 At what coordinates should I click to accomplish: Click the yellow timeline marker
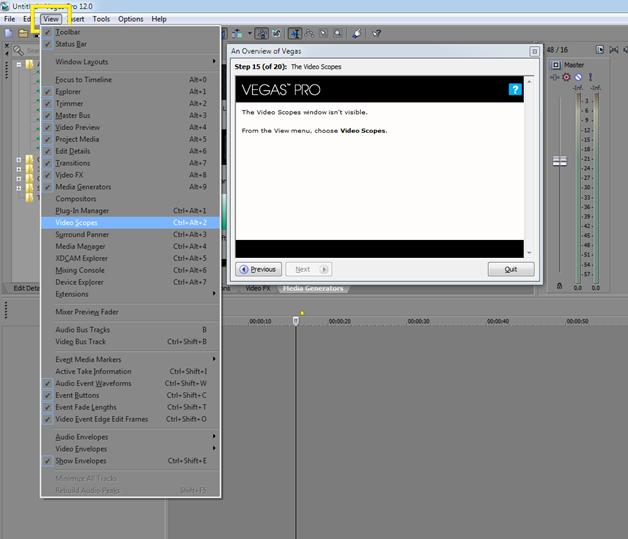click(x=302, y=313)
